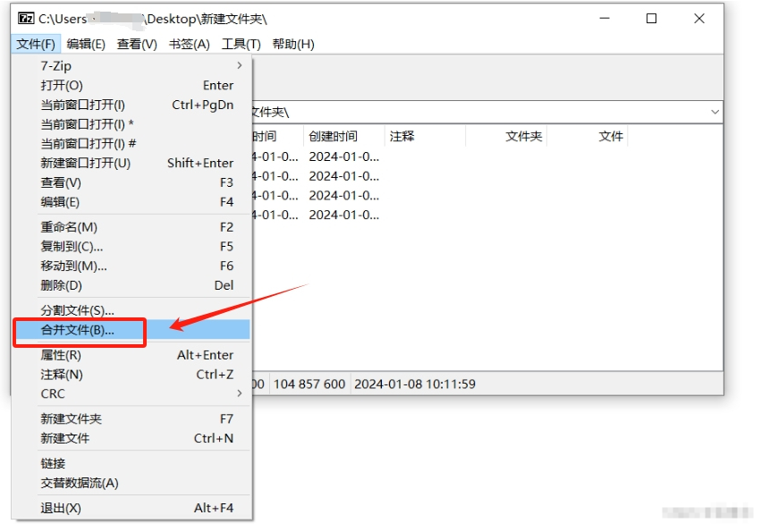Viewport: 770px width, 532px height.
Task: Select 合并文件(B)... menu entry
Action: tap(78, 330)
